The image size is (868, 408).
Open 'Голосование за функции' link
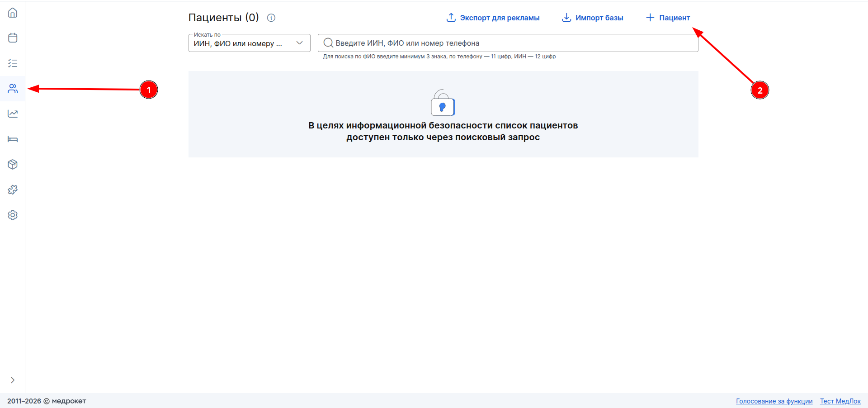click(774, 401)
